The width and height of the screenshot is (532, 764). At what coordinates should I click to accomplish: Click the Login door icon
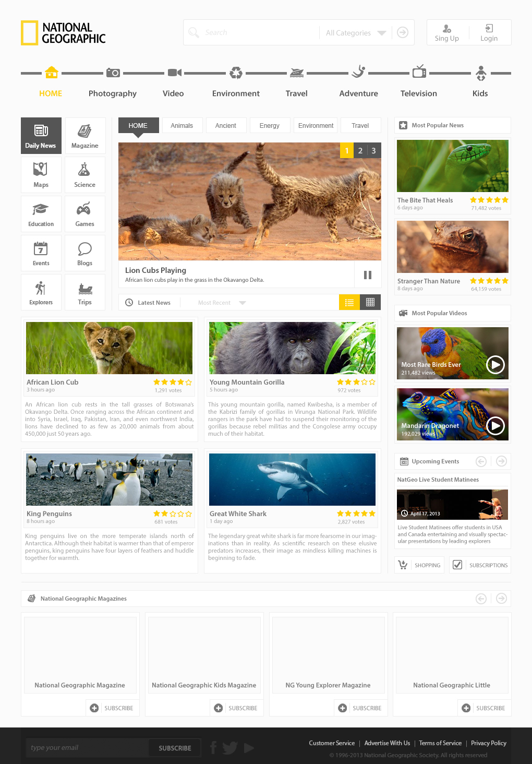pos(489,28)
